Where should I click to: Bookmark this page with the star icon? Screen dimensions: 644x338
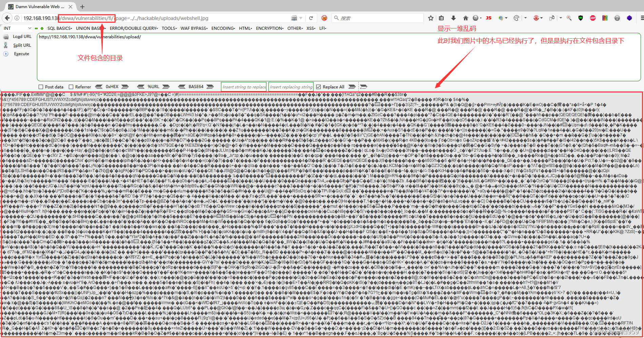point(431,18)
